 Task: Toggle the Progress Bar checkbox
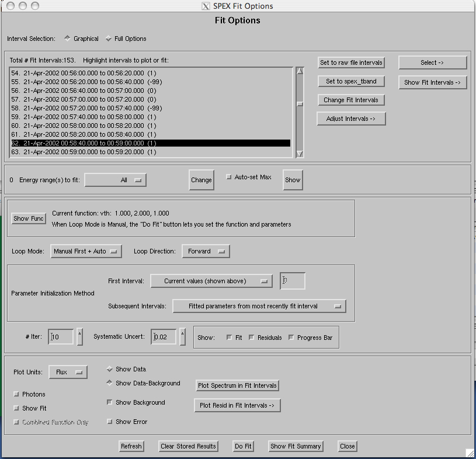[x=291, y=338]
